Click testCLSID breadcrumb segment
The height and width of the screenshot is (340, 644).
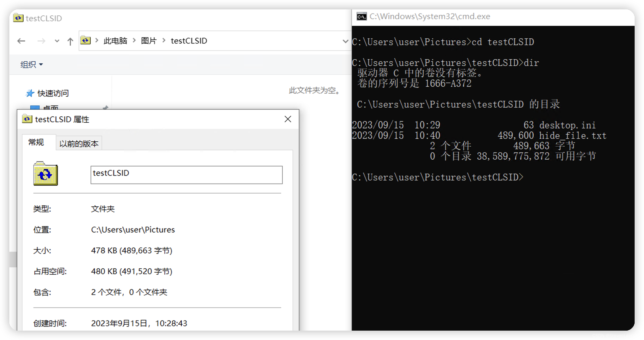(189, 41)
